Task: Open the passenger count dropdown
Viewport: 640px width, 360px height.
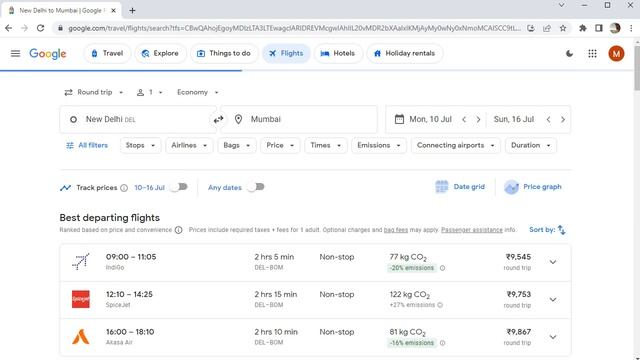Action: (149, 93)
